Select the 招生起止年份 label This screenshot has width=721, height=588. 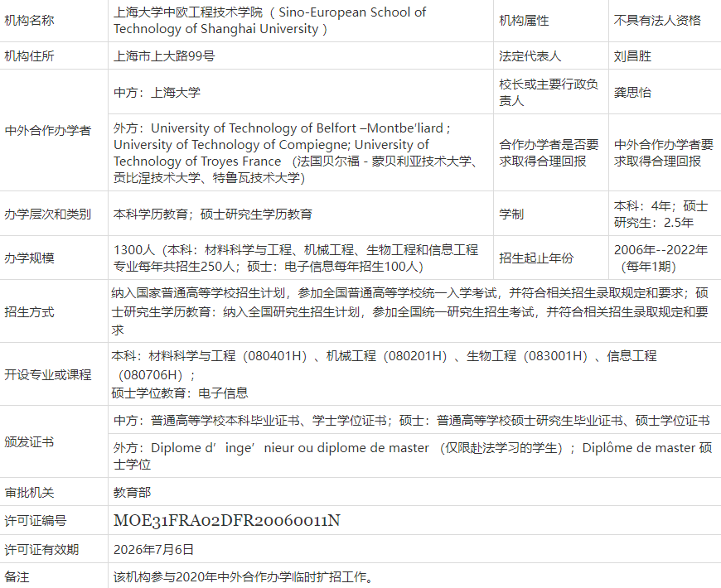pyautogui.click(x=536, y=258)
